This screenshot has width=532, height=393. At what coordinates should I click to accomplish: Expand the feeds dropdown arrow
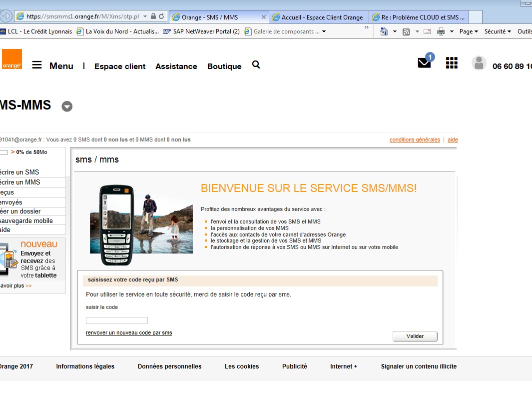coord(417,31)
